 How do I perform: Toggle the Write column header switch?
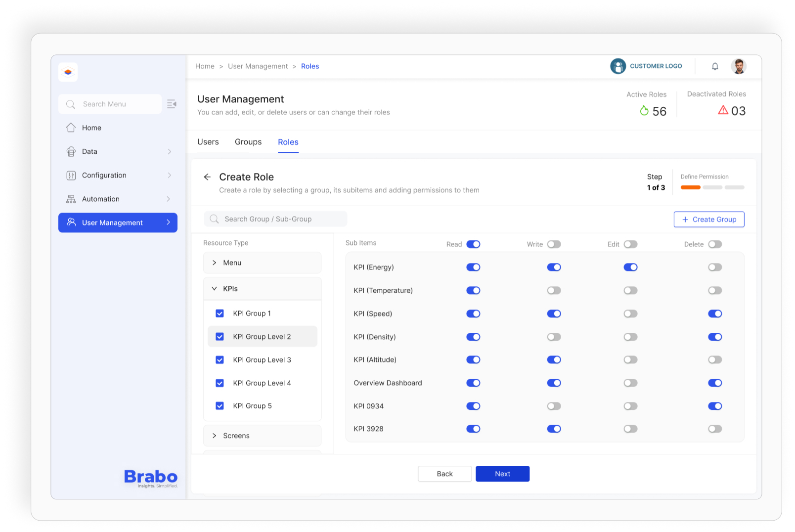click(x=554, y=244)
